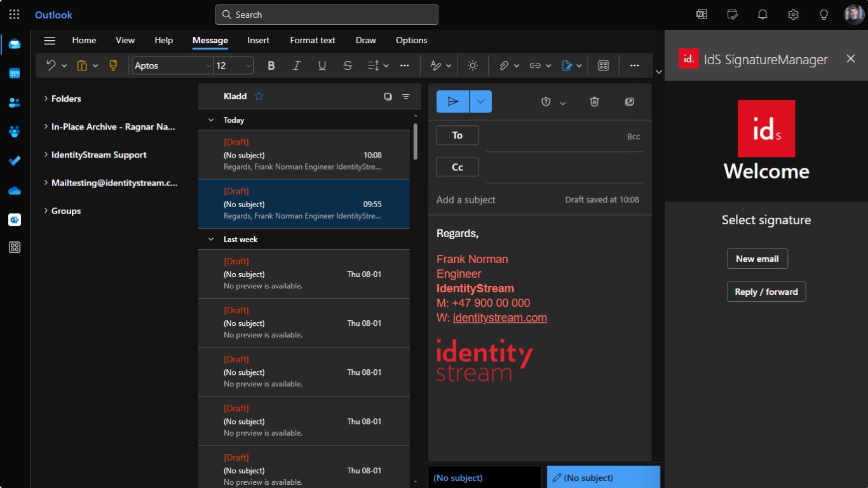The width and height of the screenshot is (868, 488).
Task: Toggle underline formatting
Action: 322,65
